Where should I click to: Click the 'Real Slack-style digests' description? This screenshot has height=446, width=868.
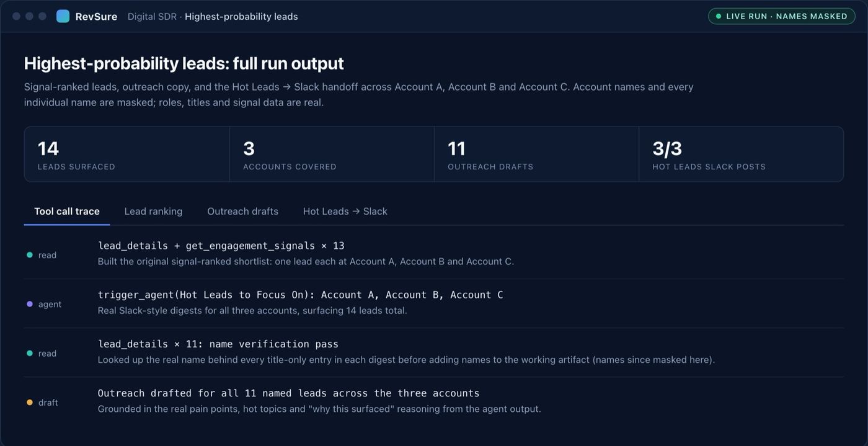pyautogui.click(x=252, y=310)
